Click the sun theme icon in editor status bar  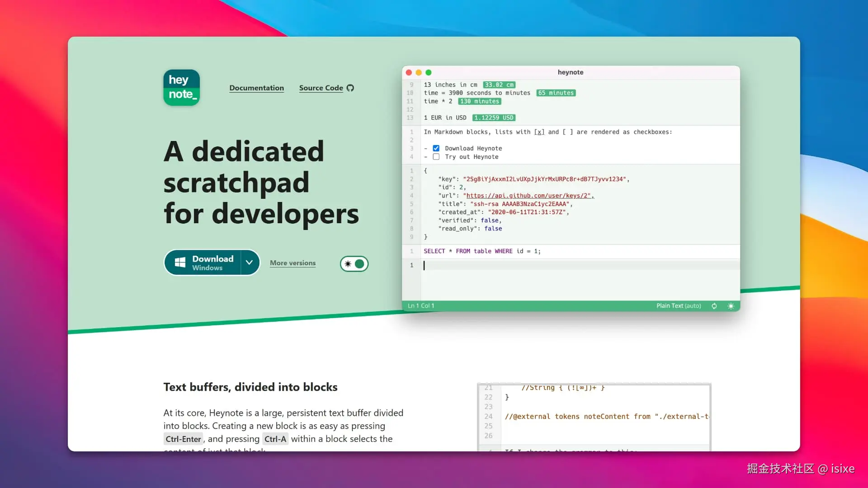tap(731, 306)
